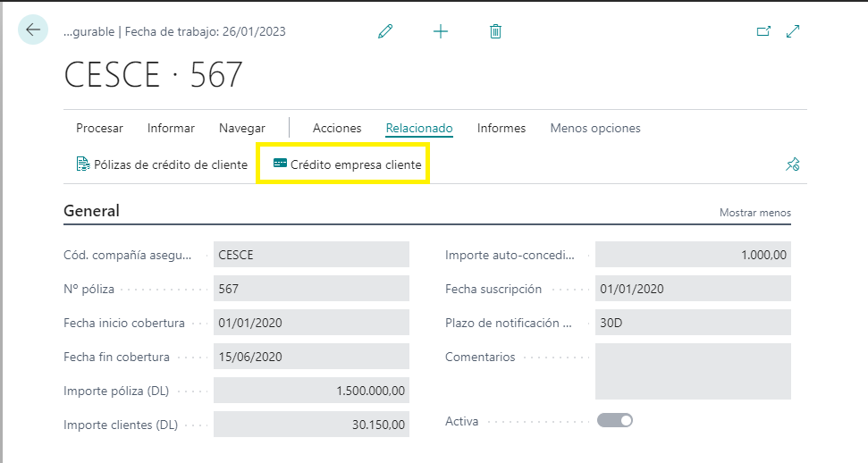Click Mostrar menos link
The image size is (868, 463).
point(755,213)
